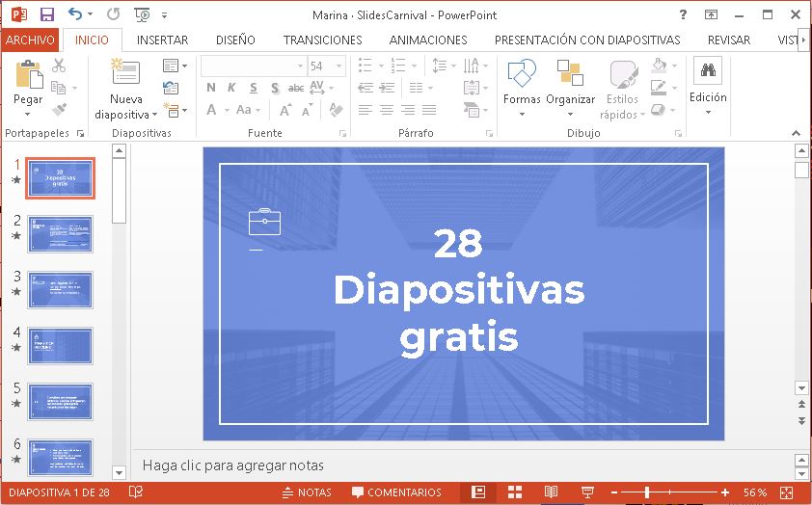This screenshot has width=812, height=505.
Task: Open spell check status icon
Action: click(x=136, y=492)
